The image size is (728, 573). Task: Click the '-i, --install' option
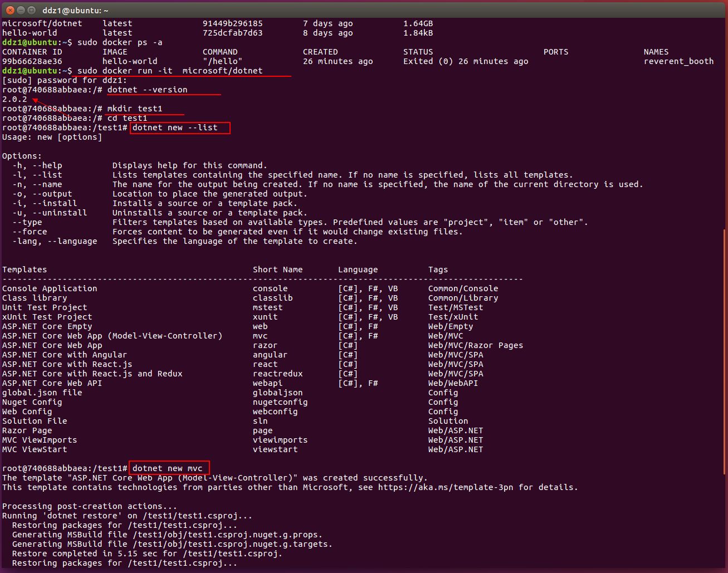pyautogui.click(x=45, y=203)
